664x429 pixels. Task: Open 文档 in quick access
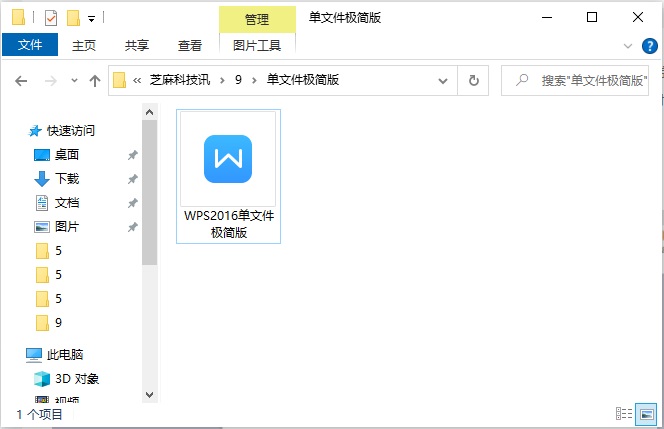pos(67,203)
